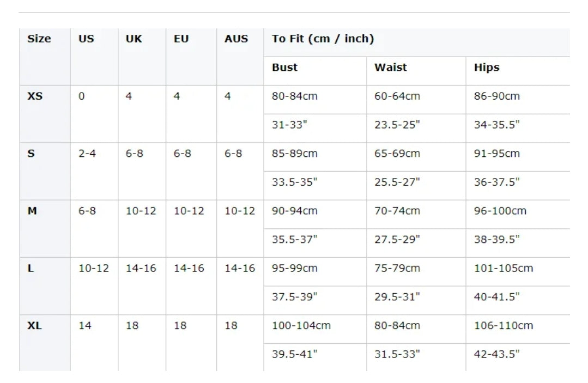Select the XL size row label

pos(34,326)
